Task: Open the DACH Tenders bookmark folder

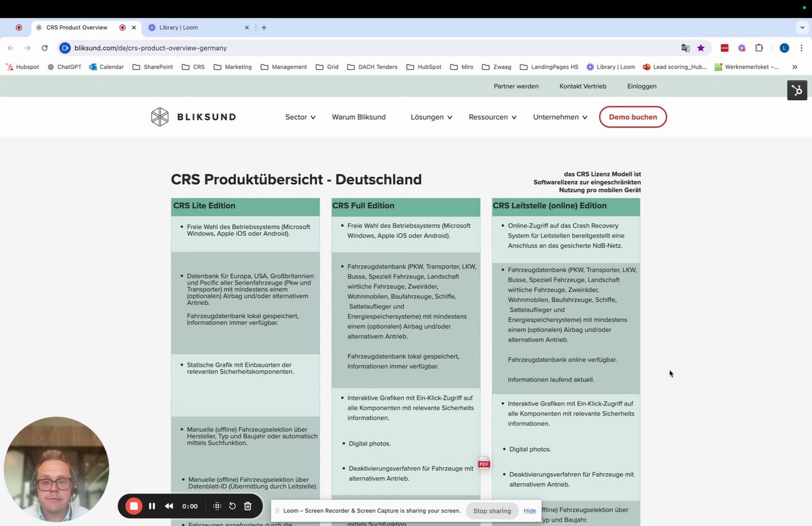Action: pyautogui.click(x=372, y=67)
